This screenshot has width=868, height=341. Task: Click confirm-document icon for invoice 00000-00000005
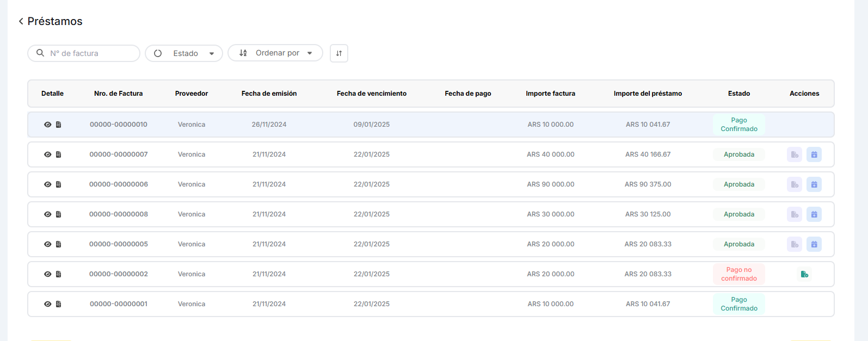(x=795, y=244)
